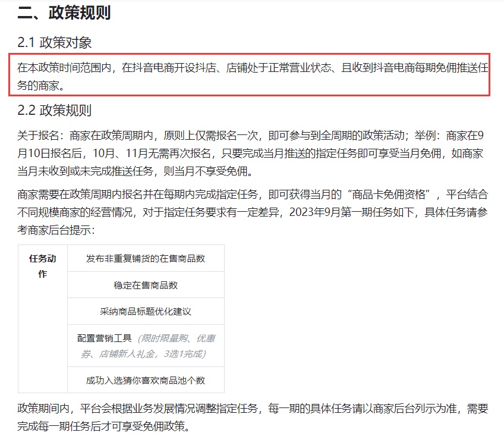Viewport: 504px width, 439px height.
Task: Click table cell 成功入选猜你喜欢商品池个数
Action: (146, 380)
